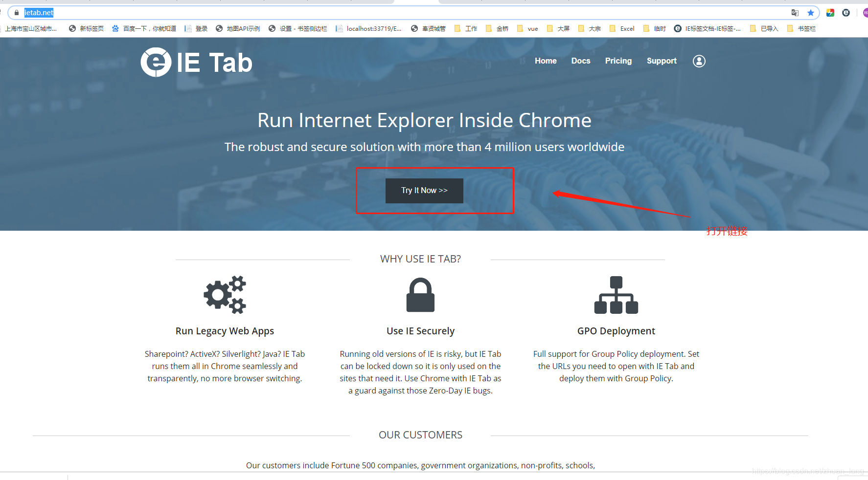Click the IE Tab extension icon in toolbar
868x480 pixels.
(846, 13)
